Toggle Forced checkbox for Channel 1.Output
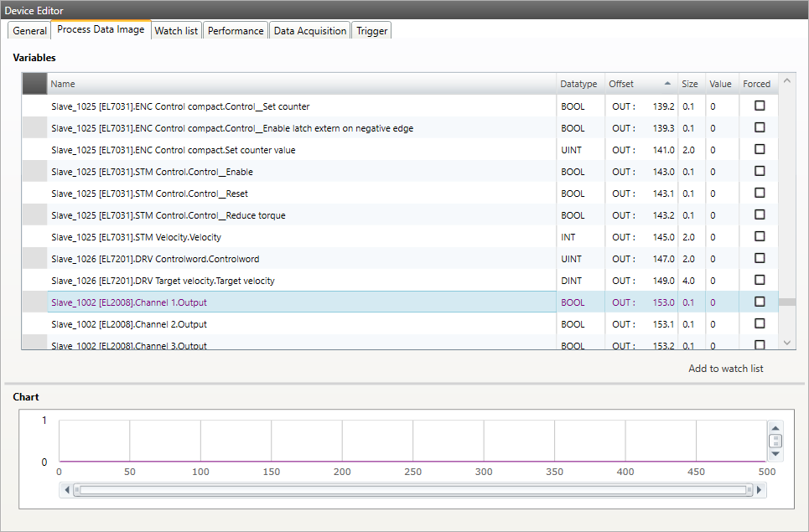This screenshot has width=809, height=532. point(760,302)
